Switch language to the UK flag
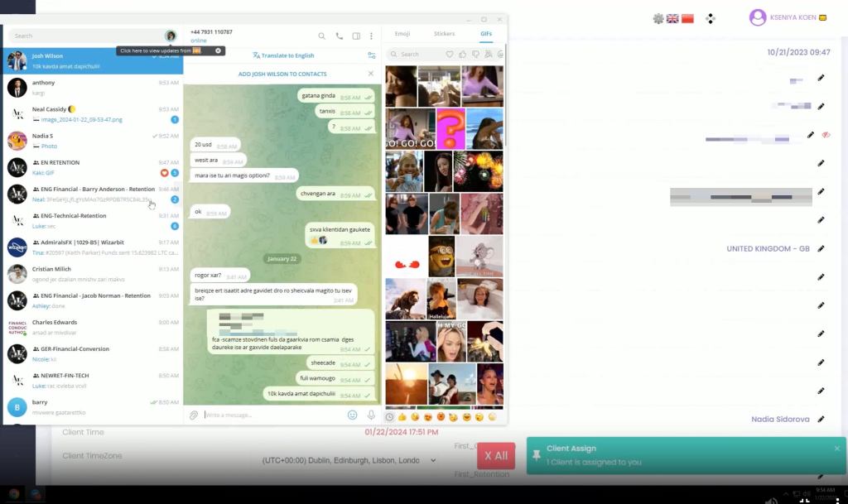This screenshot has width=848, height=504. tap(672, 18)
